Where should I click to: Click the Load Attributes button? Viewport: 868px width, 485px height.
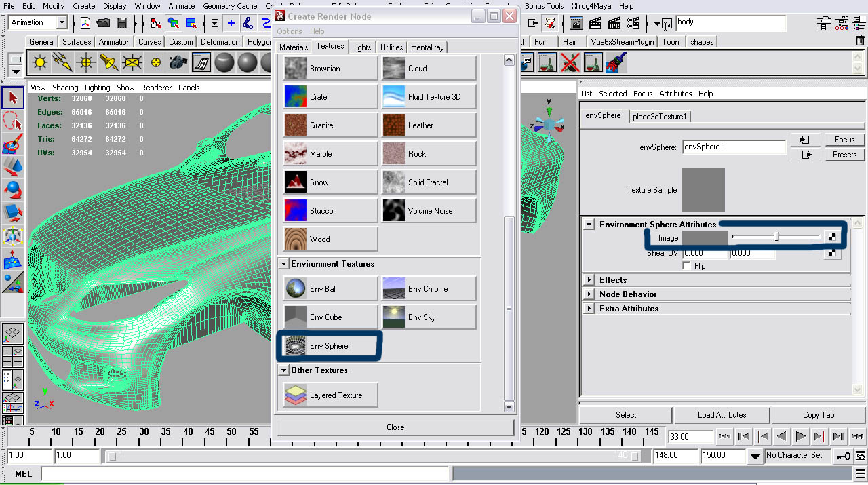pos(722,415)
